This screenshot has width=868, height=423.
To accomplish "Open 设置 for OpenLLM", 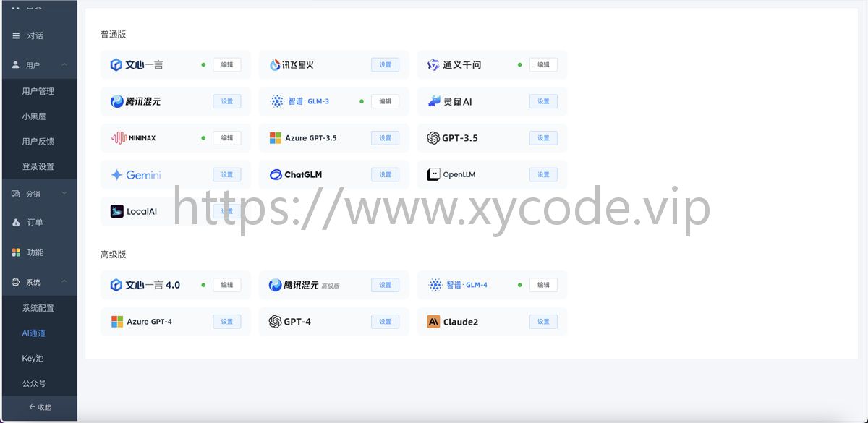I will 544,175.
